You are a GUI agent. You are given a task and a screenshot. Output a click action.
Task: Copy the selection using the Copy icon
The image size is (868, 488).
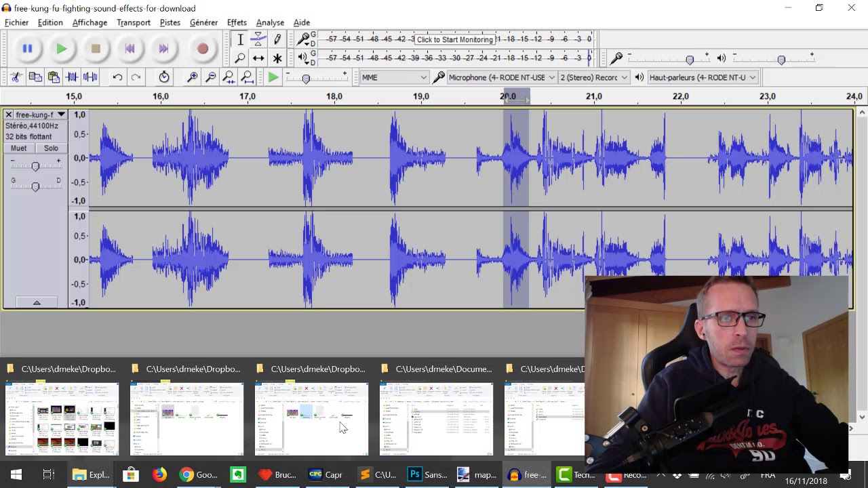pyautogui.click(x=35, y=77)
